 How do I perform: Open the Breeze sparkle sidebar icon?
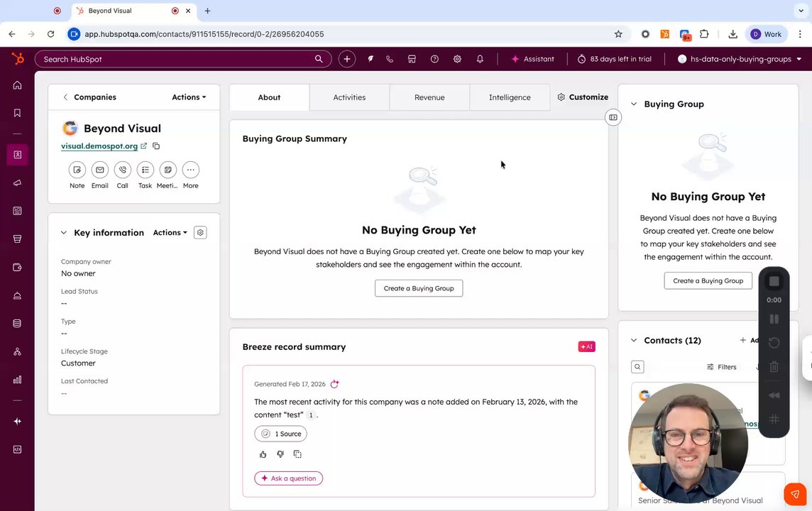17,421
